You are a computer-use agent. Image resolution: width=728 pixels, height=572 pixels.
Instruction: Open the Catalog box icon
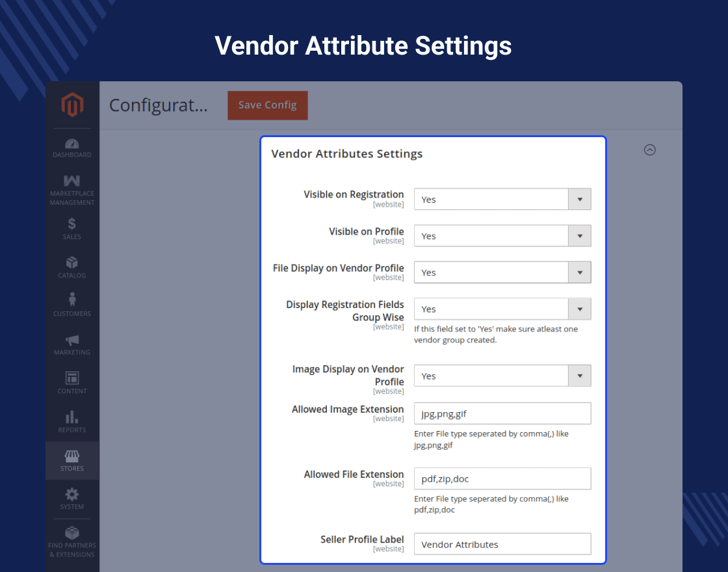click(x=72, y=263)
